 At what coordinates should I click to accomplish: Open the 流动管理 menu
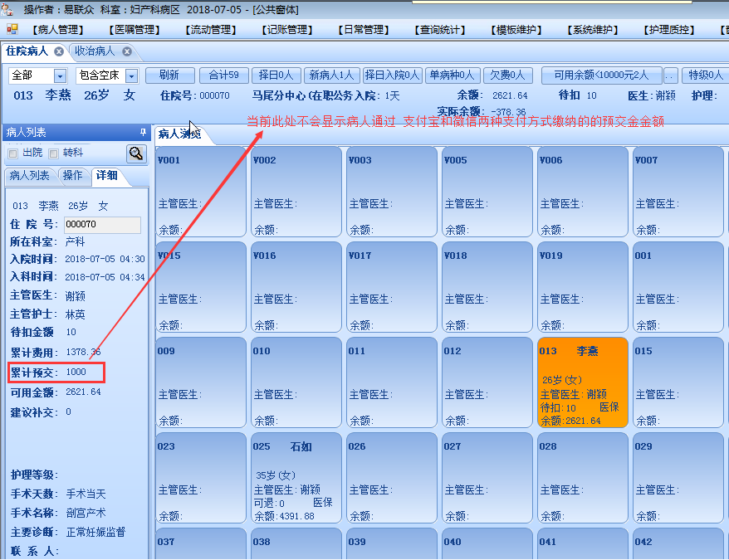coord(211,30)
